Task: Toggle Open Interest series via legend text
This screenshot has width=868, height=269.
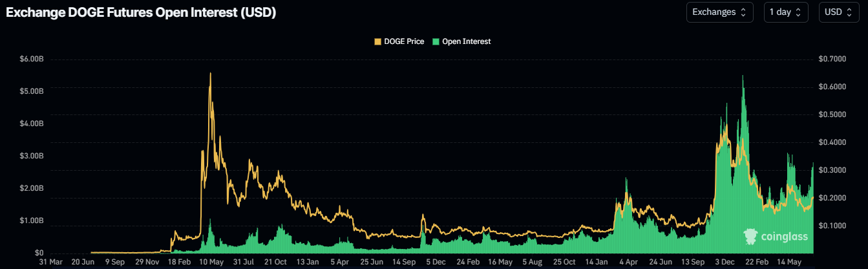Action: coord(466,41)
